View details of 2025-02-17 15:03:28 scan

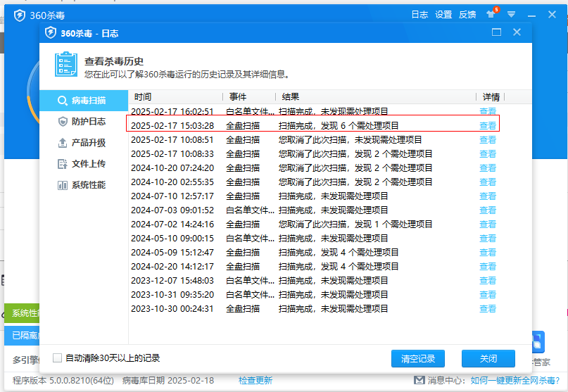tap(487, 125)
